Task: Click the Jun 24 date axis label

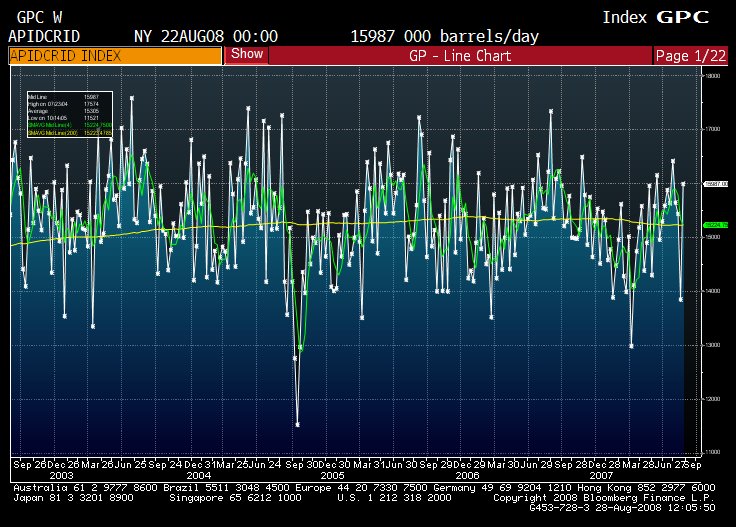Action: coord(265,465)
